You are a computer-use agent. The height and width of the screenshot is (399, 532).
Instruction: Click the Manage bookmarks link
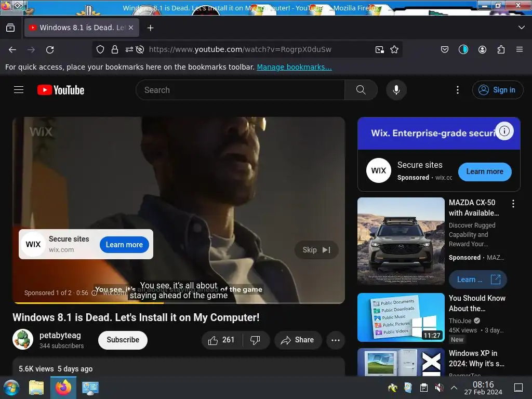294,67
